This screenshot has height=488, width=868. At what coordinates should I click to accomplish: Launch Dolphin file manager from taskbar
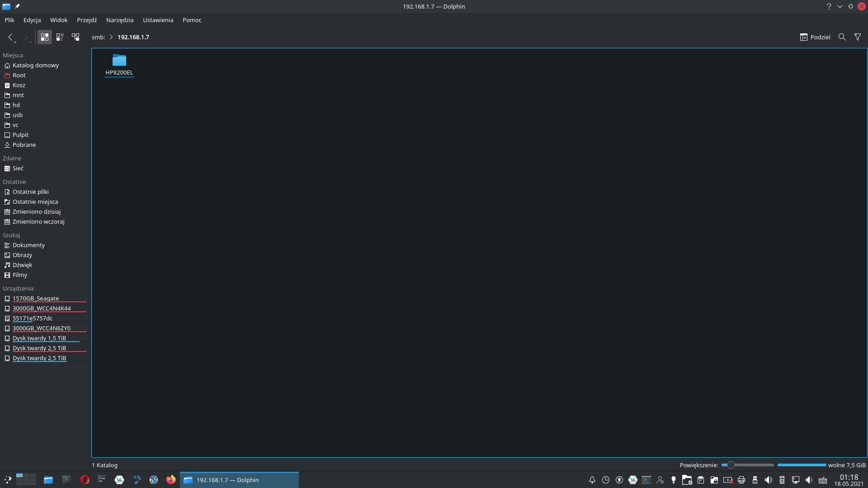pos(48,480)
